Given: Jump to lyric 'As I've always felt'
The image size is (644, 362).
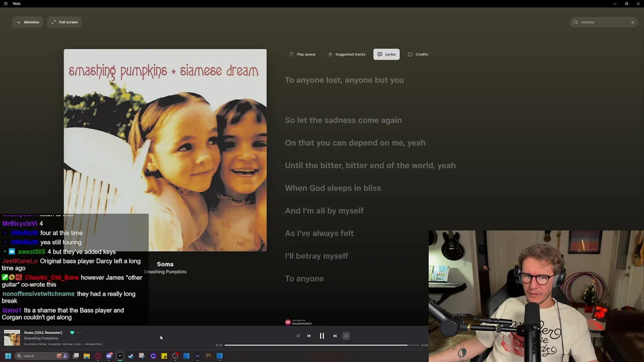Looking at the screenshot, I should pos(319,233).
